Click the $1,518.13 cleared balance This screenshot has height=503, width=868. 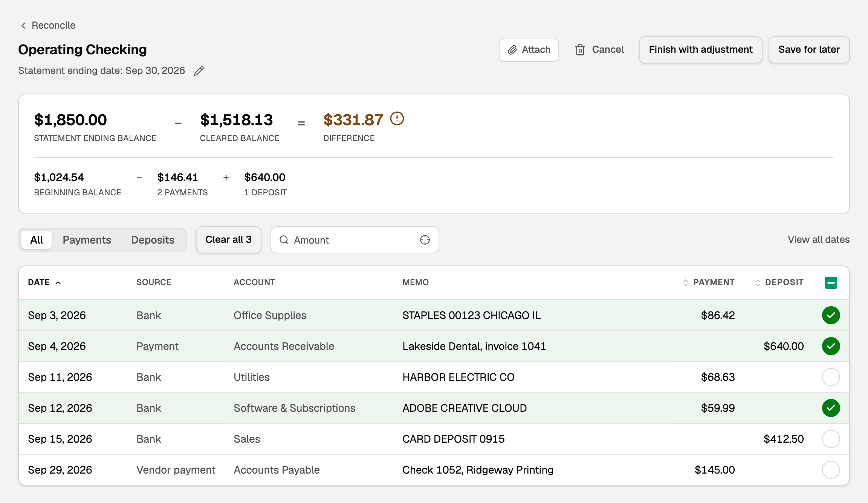pyautogui.click(x=236, y=120)
